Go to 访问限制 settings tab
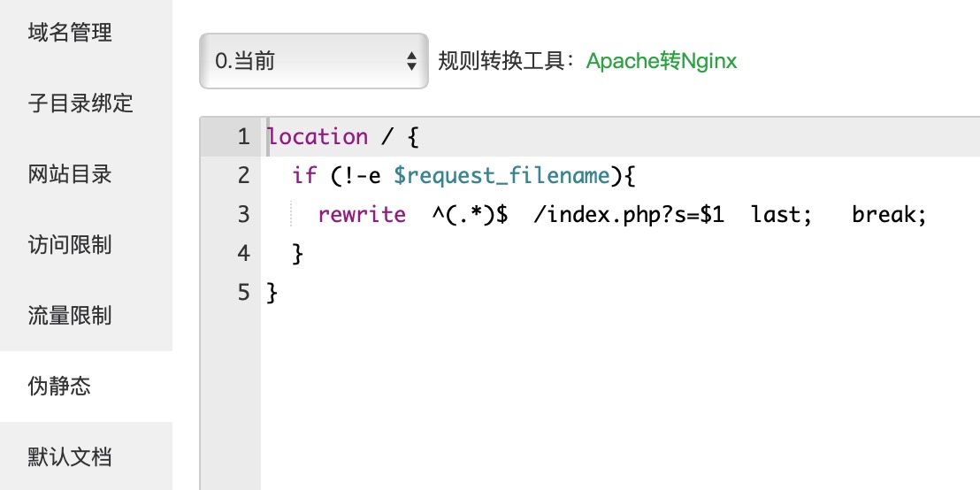Screen dimensions: 980x490 tap(71, 245)
